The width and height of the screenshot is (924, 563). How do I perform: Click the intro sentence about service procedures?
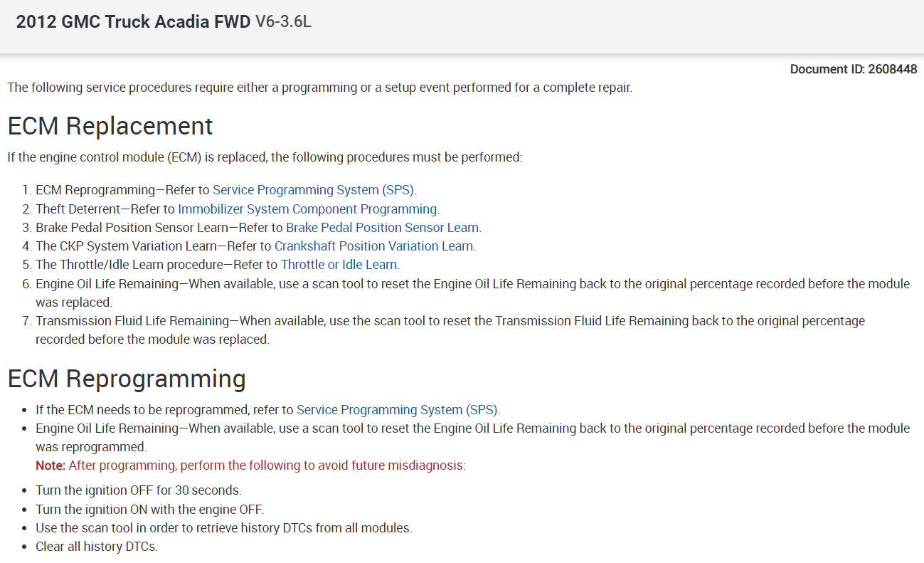pos(319,88)
